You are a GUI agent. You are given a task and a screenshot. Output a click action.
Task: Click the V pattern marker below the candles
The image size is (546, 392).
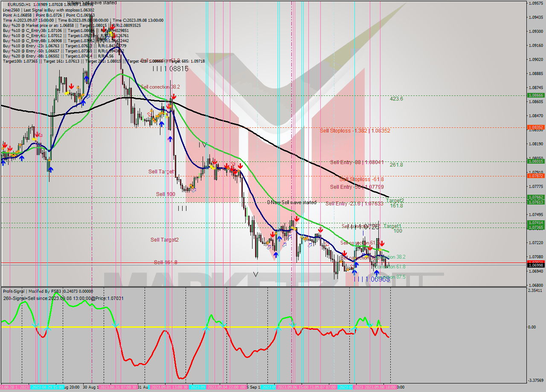255,275
